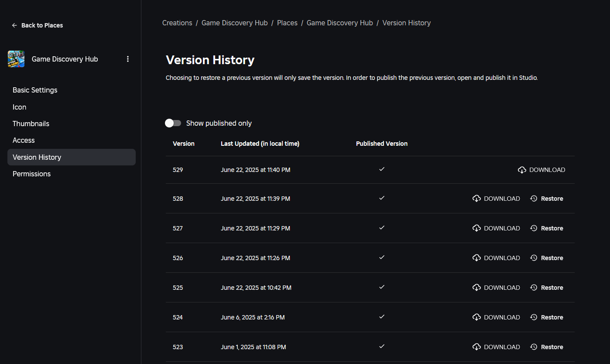Open Basic Settings in the sidebar
This screenshot has height=364, width=610.
point(72,90)
